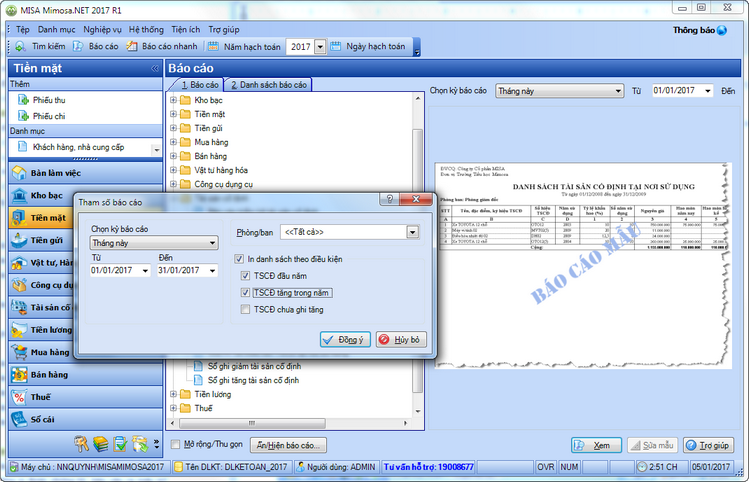Check TSCĐ chưa ghi tăng checkbox

245,310
